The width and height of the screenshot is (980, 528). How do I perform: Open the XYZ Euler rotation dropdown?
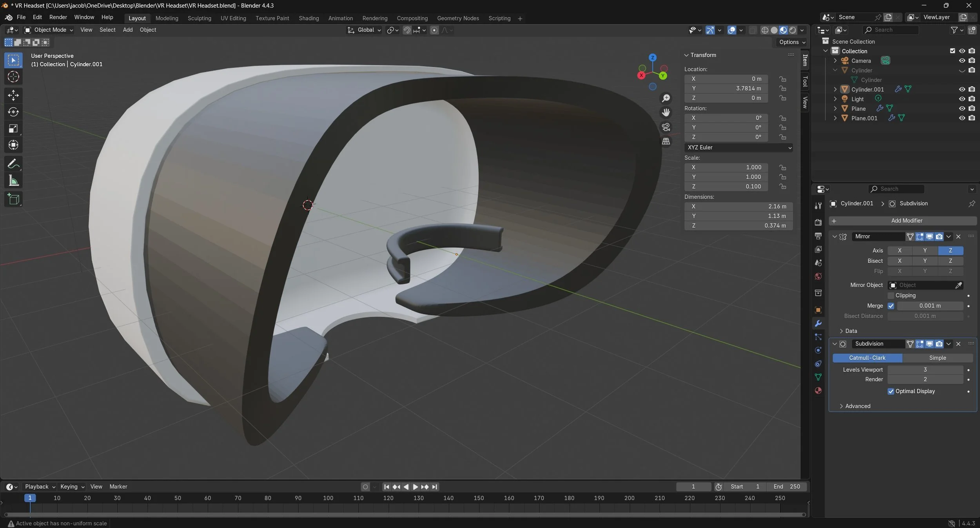pyautogui.click(x=739, y=147)
